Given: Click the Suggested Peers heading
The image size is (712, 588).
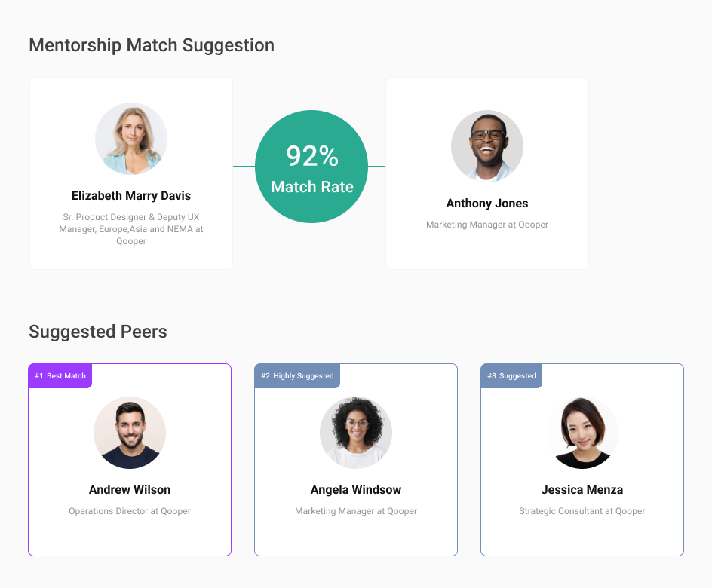Looking at the screenshot, I should 98,332.
